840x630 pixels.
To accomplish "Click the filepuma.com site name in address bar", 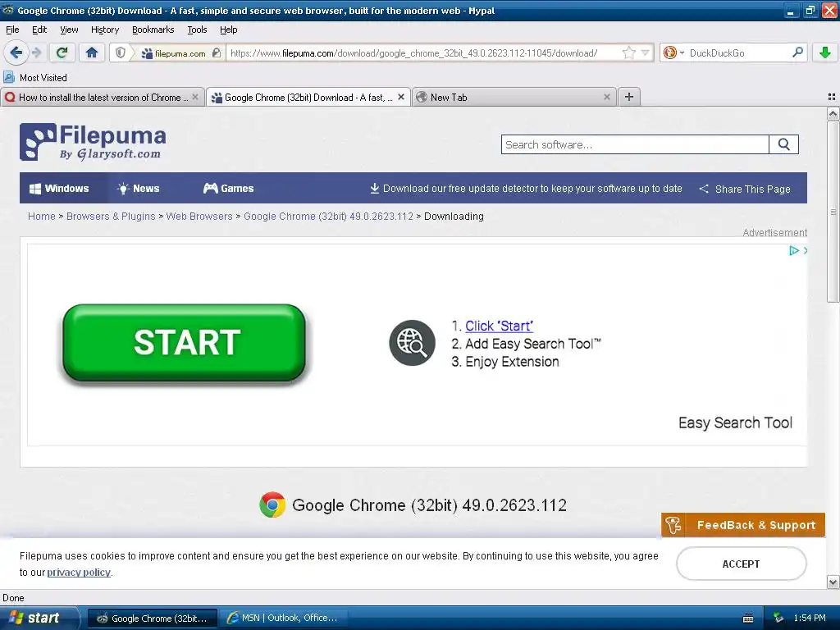I will (180, 53).
